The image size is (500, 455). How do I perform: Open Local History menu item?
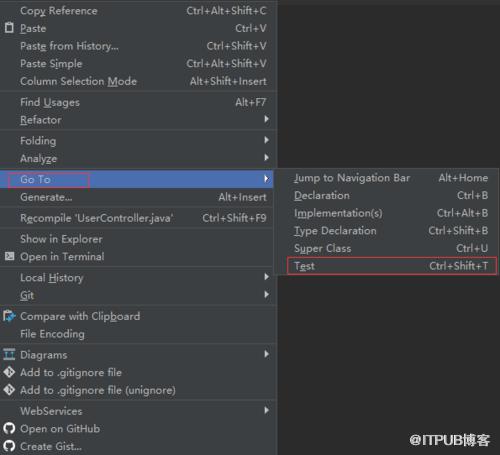pos(138,278)
